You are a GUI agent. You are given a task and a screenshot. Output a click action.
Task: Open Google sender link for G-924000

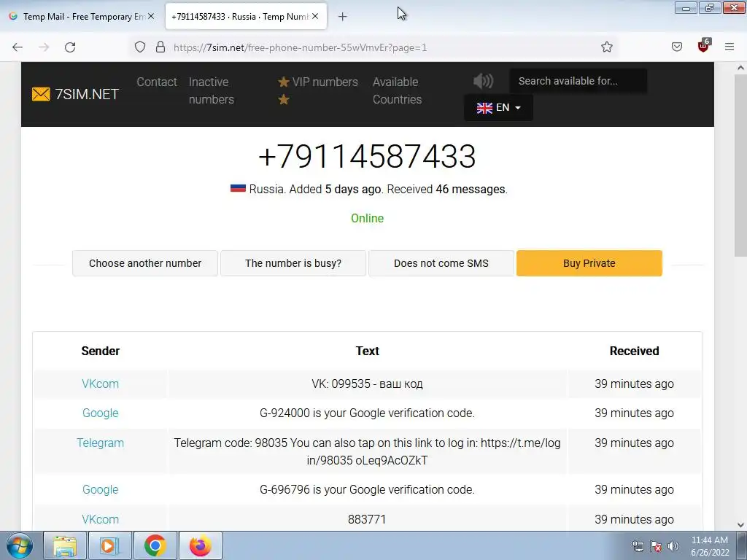(100, 413)
